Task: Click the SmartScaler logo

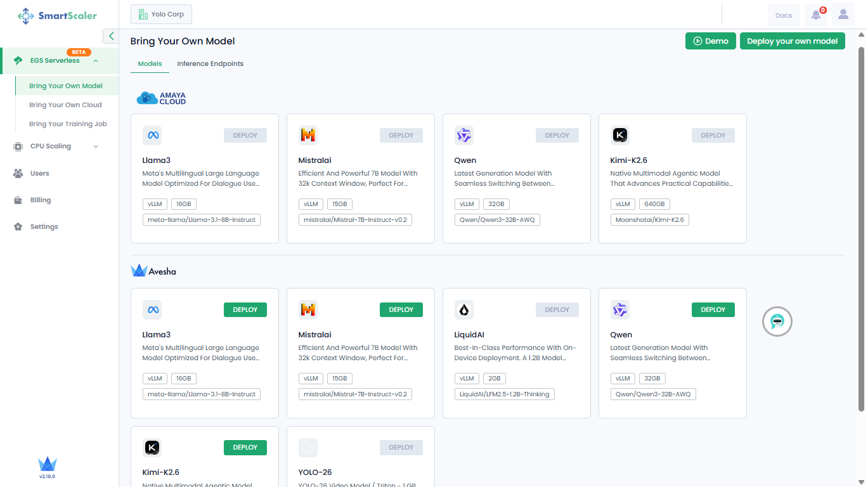Action: coord(58,15)
